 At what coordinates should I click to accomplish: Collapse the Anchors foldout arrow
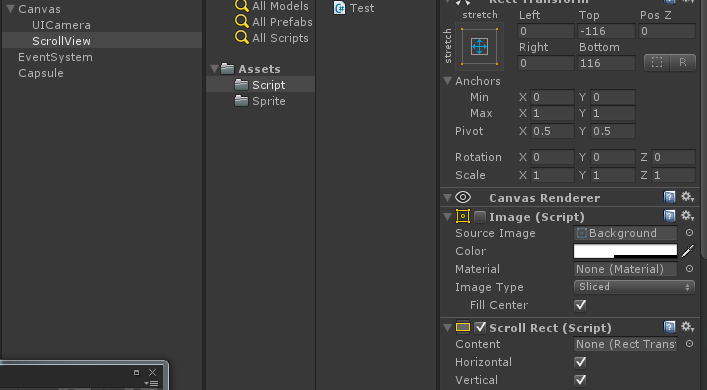(x=447, y=81)
